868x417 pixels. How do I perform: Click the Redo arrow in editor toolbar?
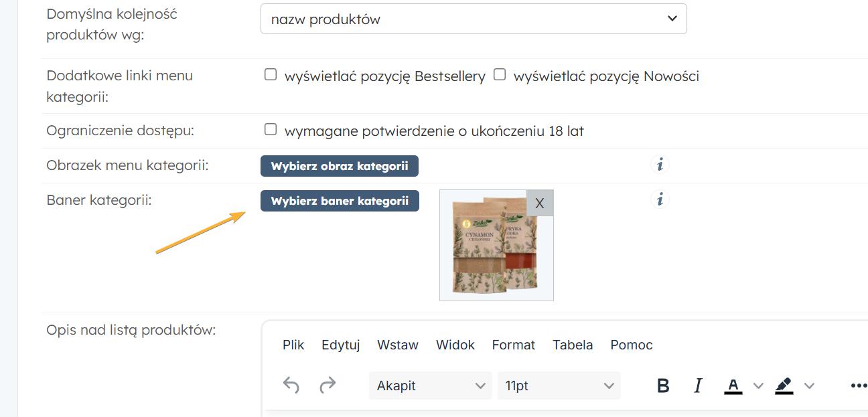pos(328,386)
